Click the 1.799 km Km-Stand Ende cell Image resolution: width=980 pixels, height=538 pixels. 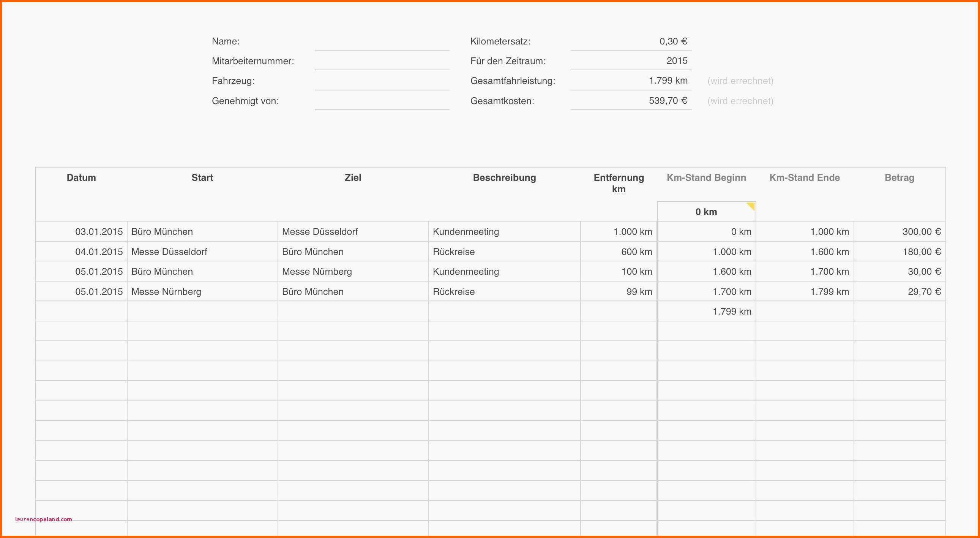805,292
